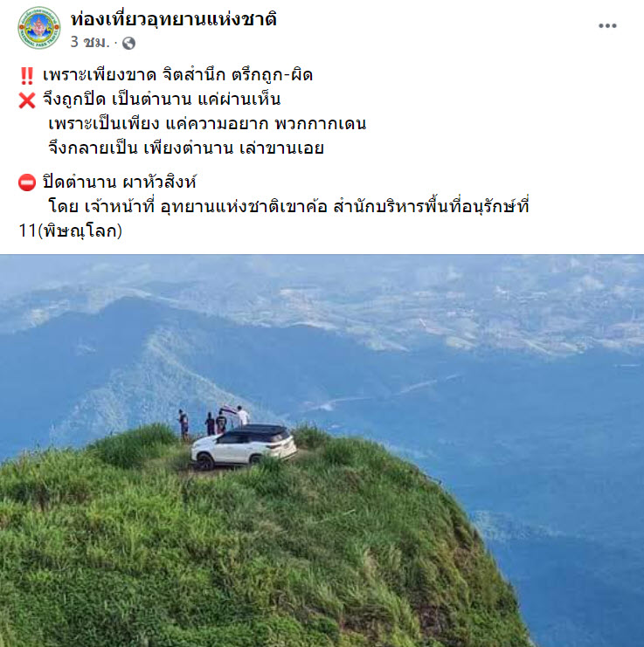Click the line จึงกลายเป็น เพียงตำนาน
This screenshot has height=647, width=644.
click(186, 148)
